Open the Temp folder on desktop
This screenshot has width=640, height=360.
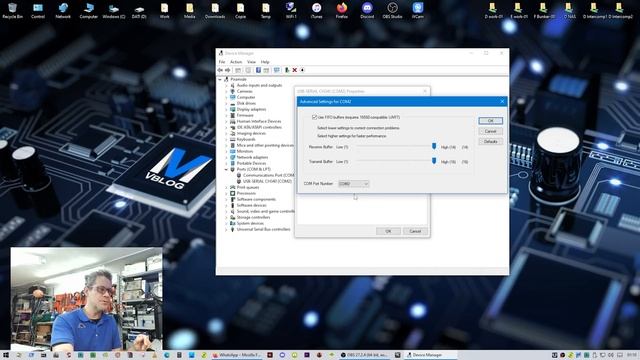coord(266,11)
